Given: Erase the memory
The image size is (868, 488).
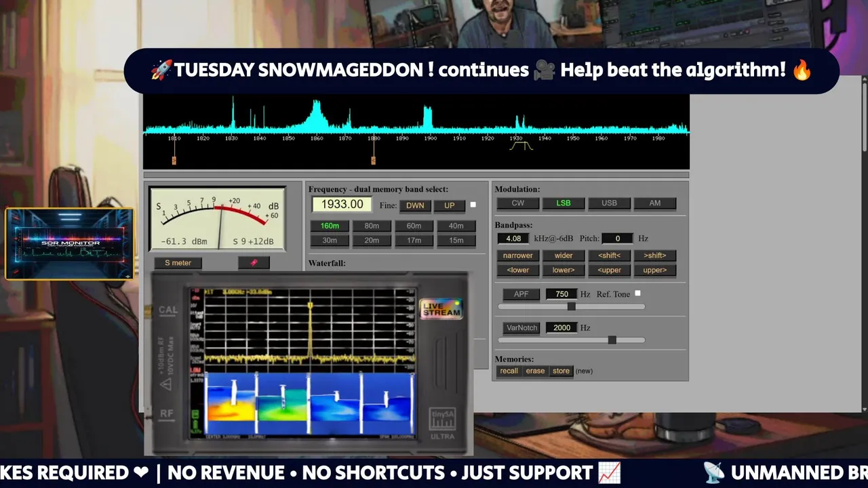Looking at the screenshot, I should click(535, 371).
